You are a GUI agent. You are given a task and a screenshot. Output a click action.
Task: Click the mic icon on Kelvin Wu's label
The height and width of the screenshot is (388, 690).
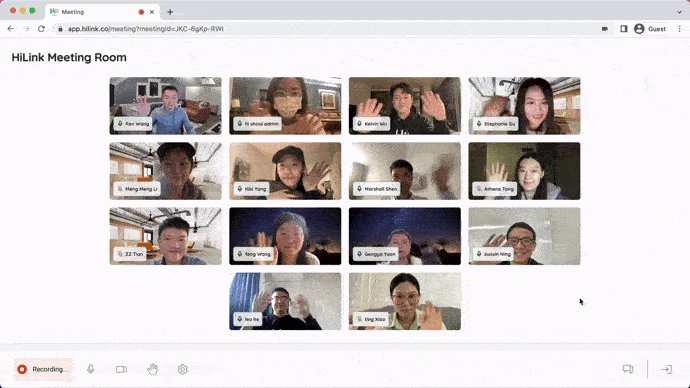[360, 124]
